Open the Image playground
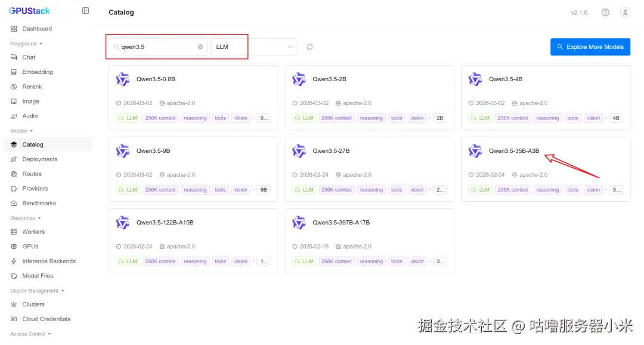Image resolution: width=644 pixels, height=345 pixels. point(48,101)
